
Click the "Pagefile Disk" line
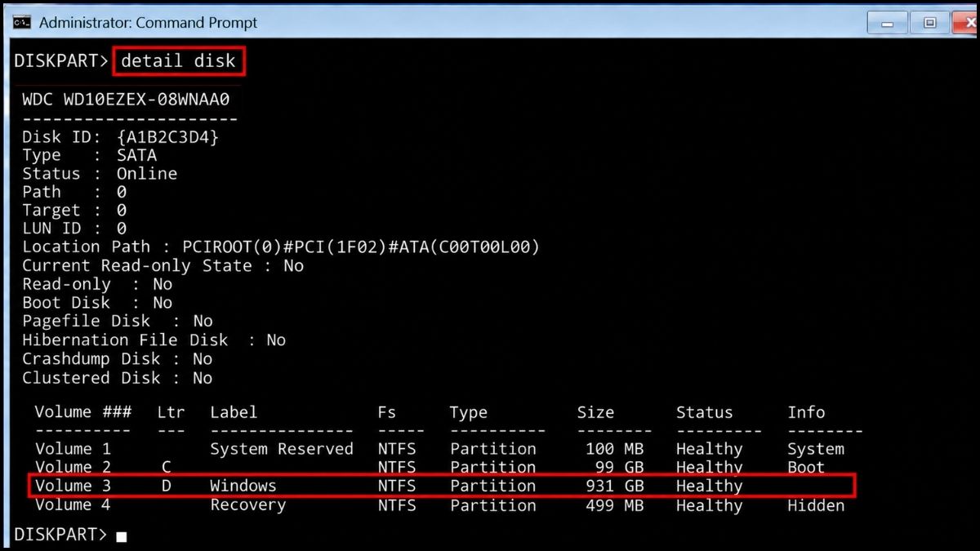(117, 321)
